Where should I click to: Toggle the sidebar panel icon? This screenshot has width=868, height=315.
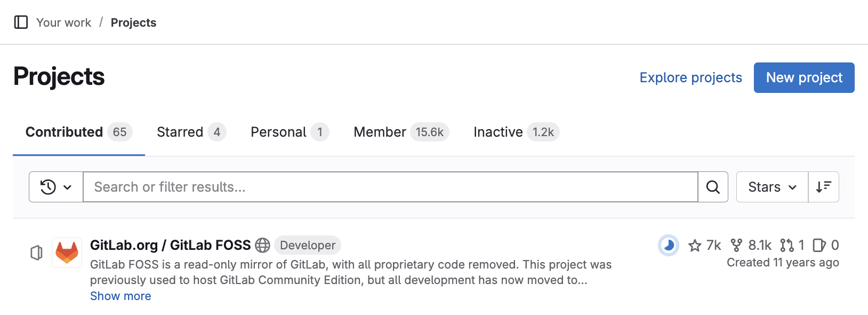(21, 22)
